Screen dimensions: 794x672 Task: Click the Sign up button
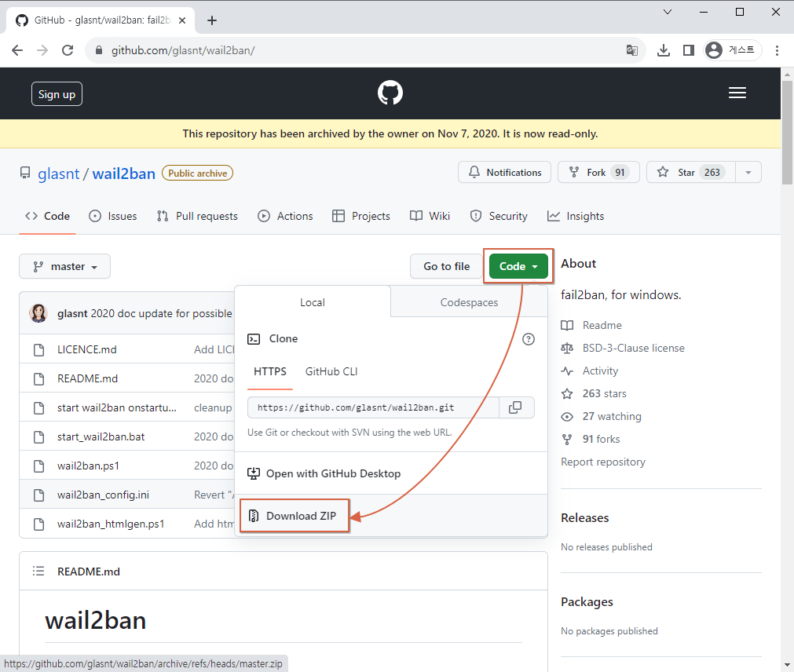pyautogui.click(x=57, y=94)
